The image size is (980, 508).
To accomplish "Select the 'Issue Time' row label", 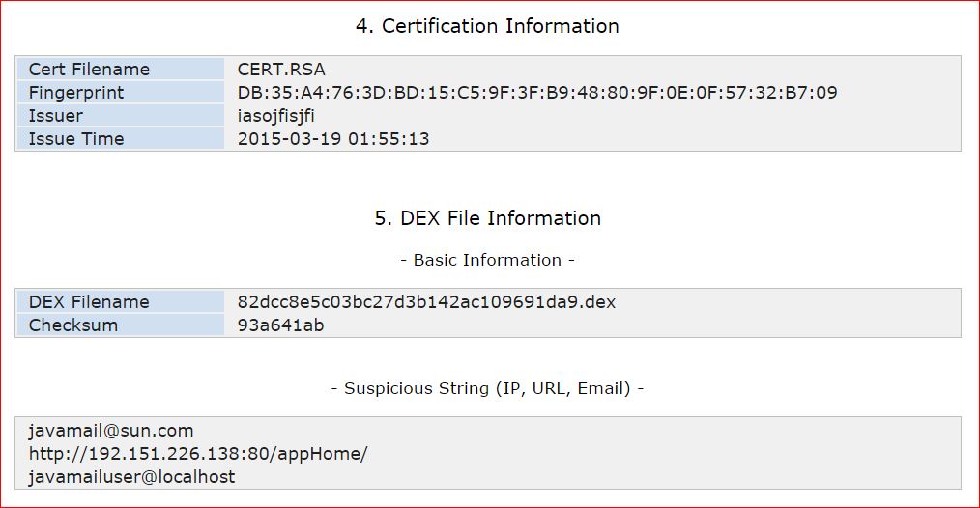I will click(76, 139).
